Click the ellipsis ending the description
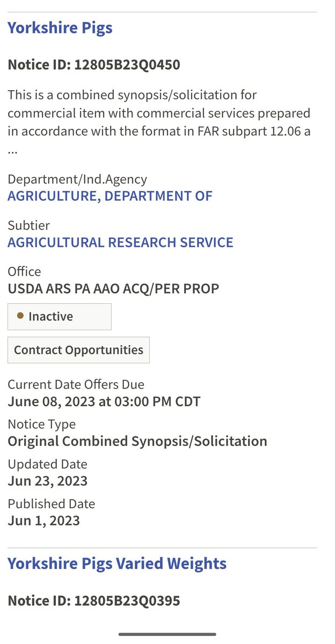Viewport: 335px width, 644px height. point(13,151)
